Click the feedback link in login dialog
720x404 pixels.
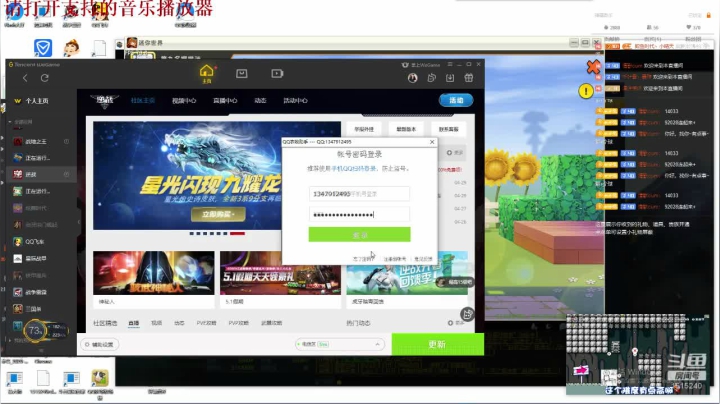[x=423, y=259]
